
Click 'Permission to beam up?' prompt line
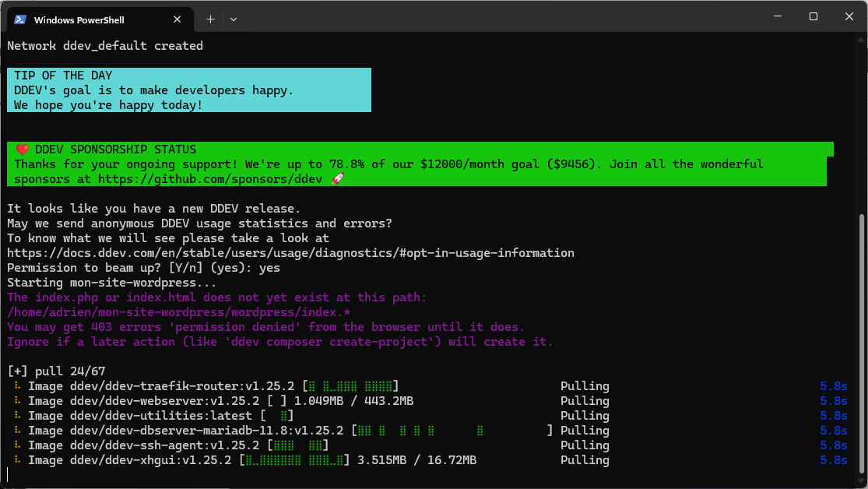coord(143,268)
